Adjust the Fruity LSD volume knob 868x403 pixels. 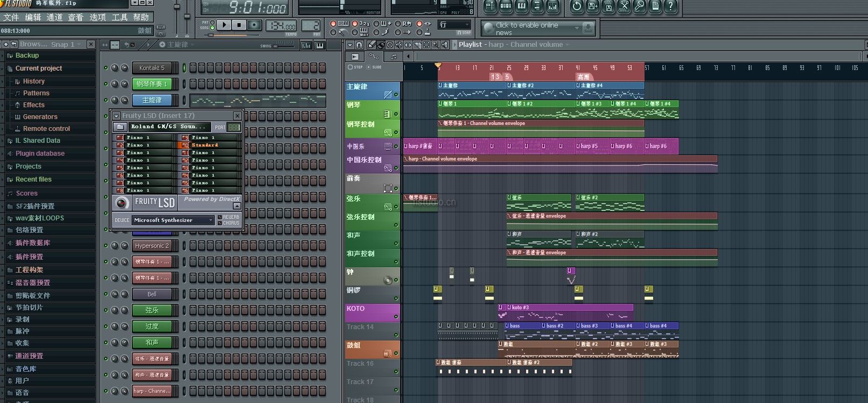click(122, 203)
